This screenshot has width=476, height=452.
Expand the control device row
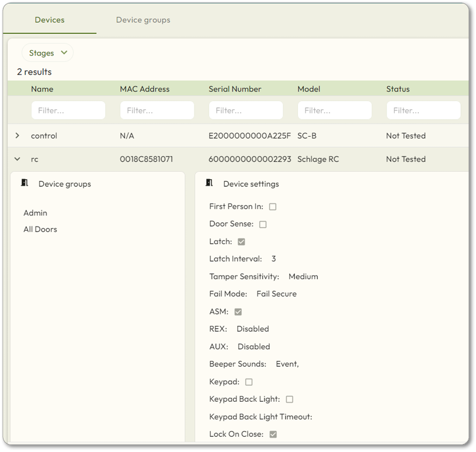[18, 135]
